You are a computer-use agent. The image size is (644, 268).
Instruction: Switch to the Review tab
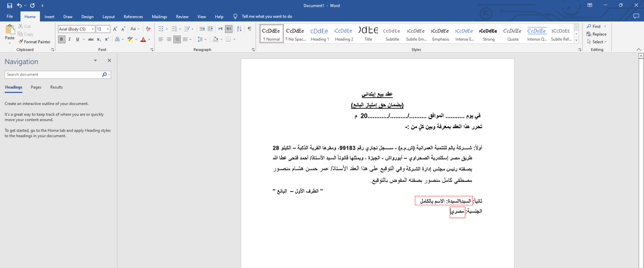coord(182,17)
